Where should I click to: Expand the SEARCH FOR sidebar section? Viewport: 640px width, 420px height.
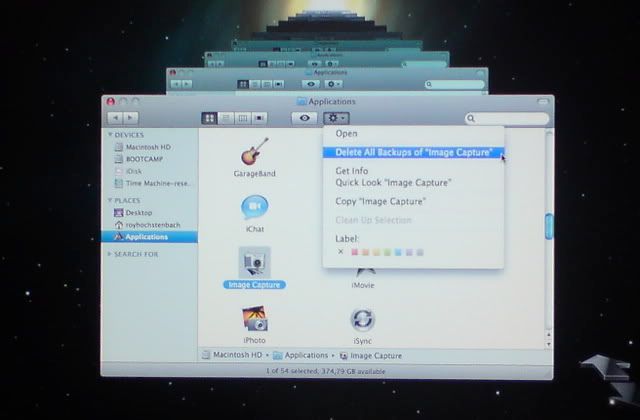(110, 254)
